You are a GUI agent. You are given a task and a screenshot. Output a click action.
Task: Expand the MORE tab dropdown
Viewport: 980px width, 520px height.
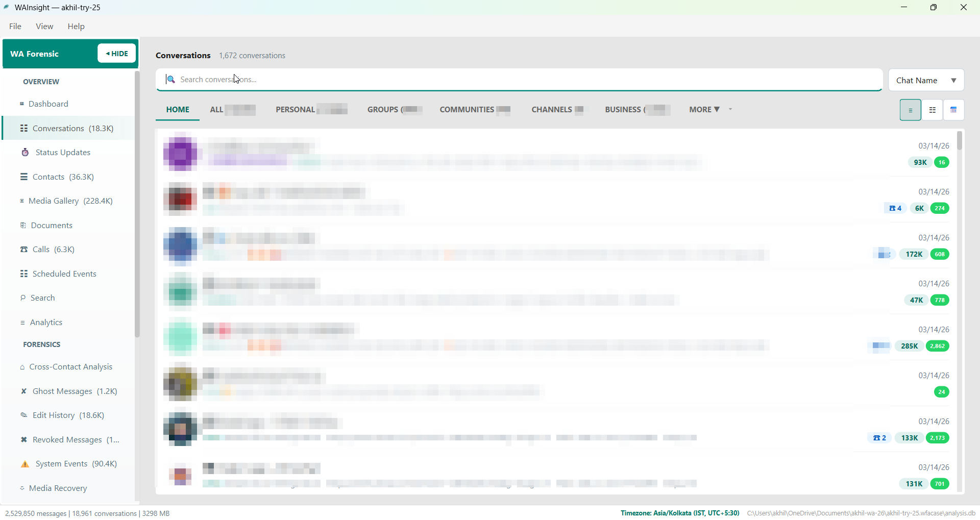[704, 109]
